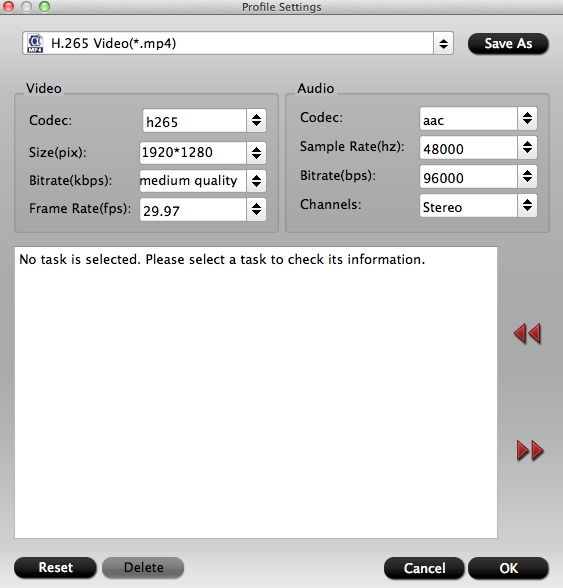
Task: Click the green zoom window button
Action: point(45,6)
